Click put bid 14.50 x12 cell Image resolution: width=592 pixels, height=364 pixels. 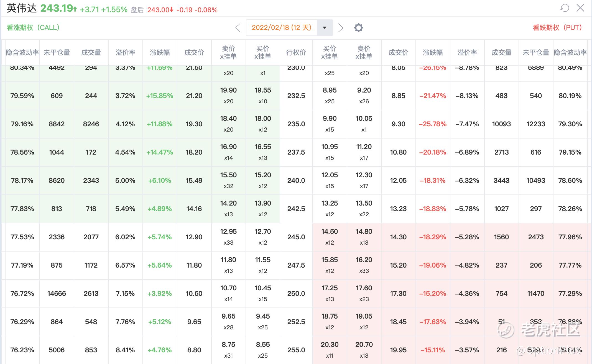point(330,237)
